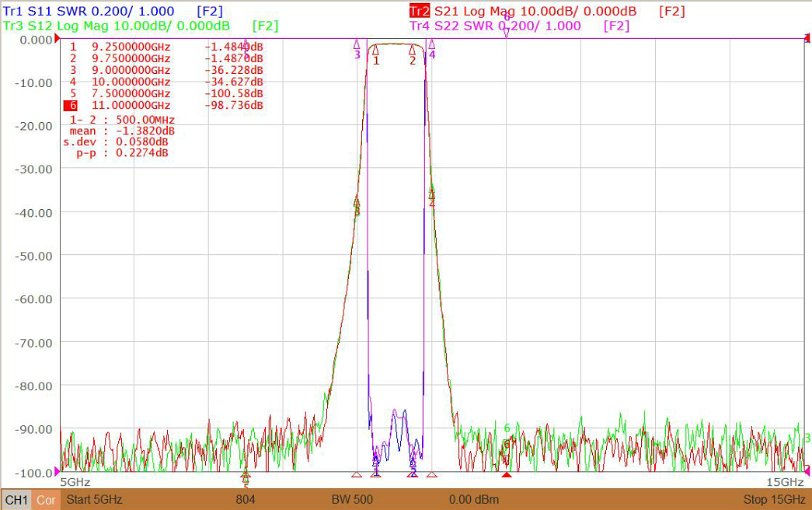The width and height of the screenshot is (812, 510).
Task: Click the 0.00 dBm power value
Action: (474, 500)
